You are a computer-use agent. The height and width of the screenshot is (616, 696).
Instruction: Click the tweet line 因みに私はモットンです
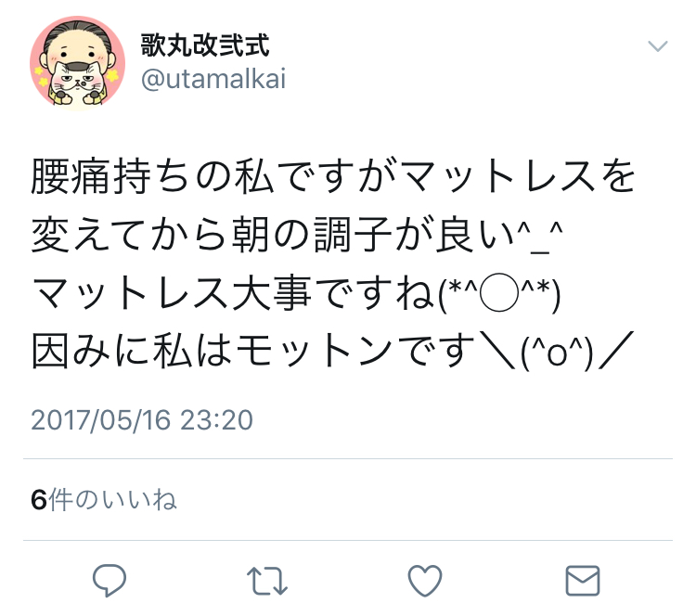click(332, 351)
